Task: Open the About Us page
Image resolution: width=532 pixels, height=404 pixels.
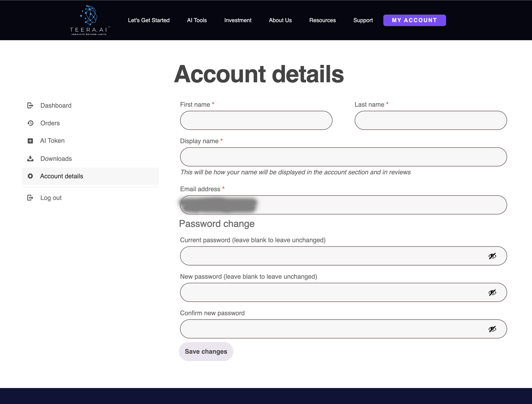Action: [x=280, y=20]
